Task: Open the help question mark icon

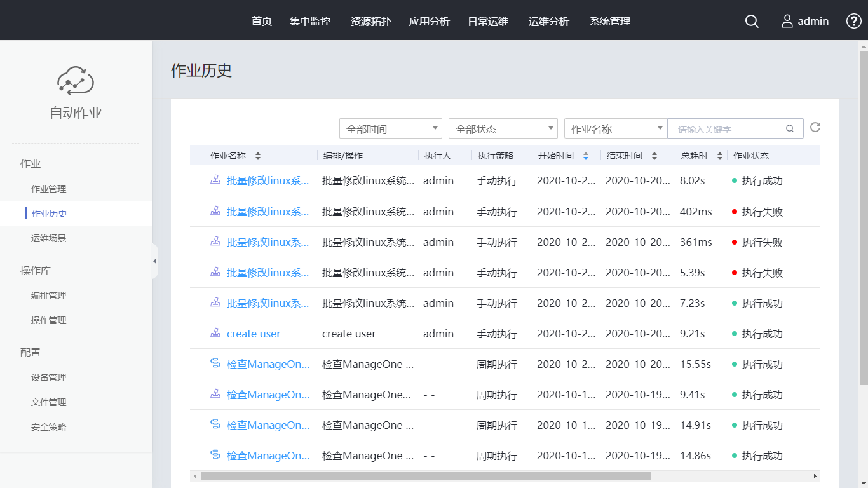Action: click(x=853, y=21)
